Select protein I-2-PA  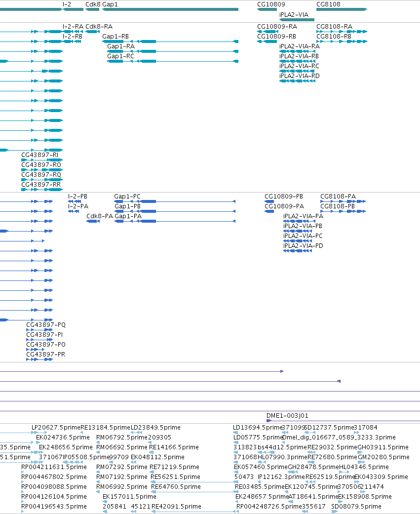(78, 206)
